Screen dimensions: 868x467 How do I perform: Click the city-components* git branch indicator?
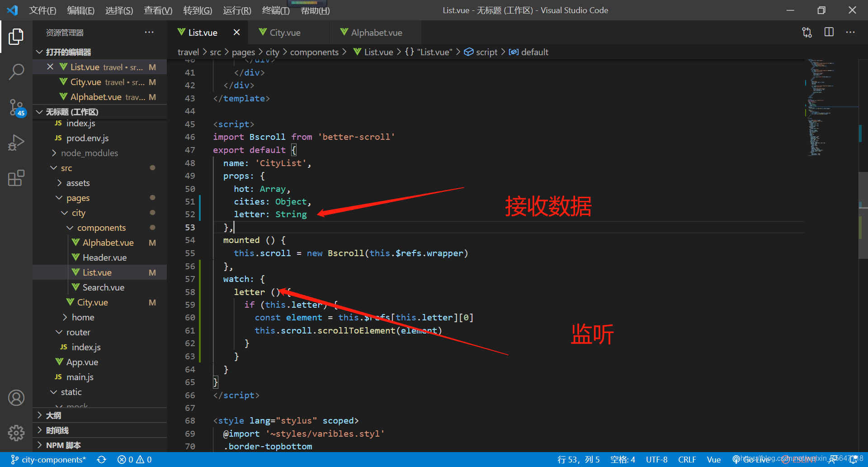48,460
